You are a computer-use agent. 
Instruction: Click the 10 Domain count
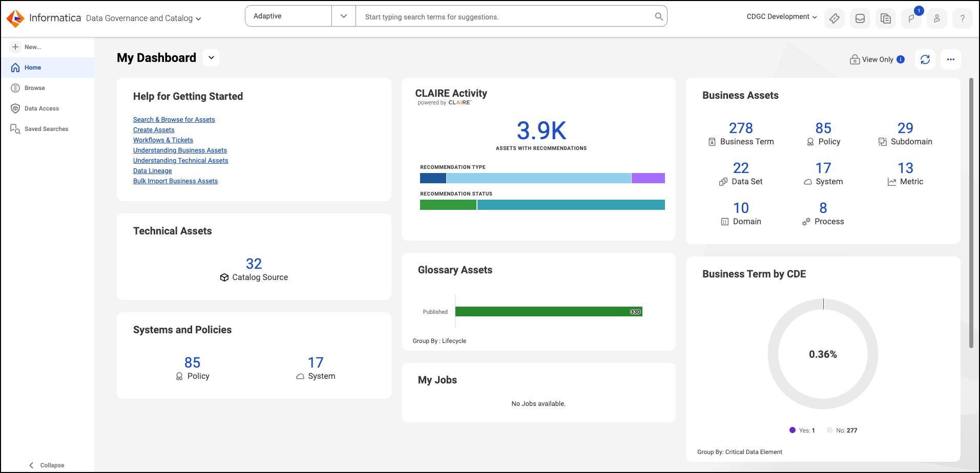coord(741,208)
